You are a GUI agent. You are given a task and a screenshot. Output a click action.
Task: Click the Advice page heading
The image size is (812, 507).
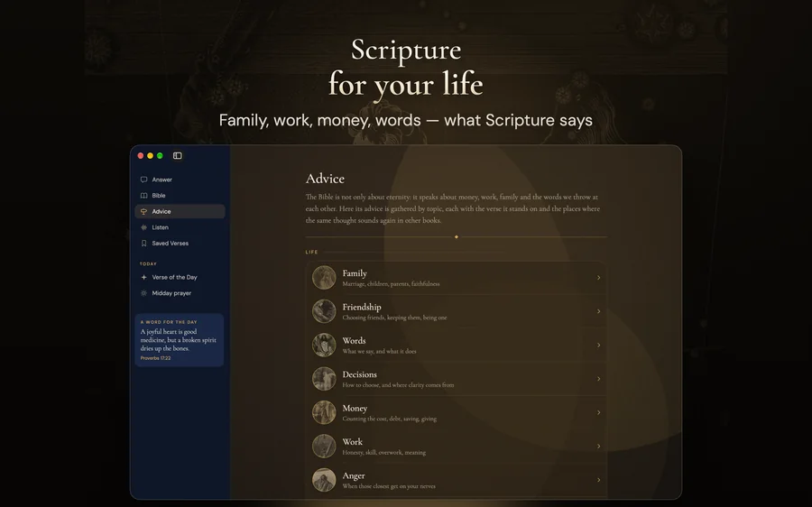click(325, 179)
